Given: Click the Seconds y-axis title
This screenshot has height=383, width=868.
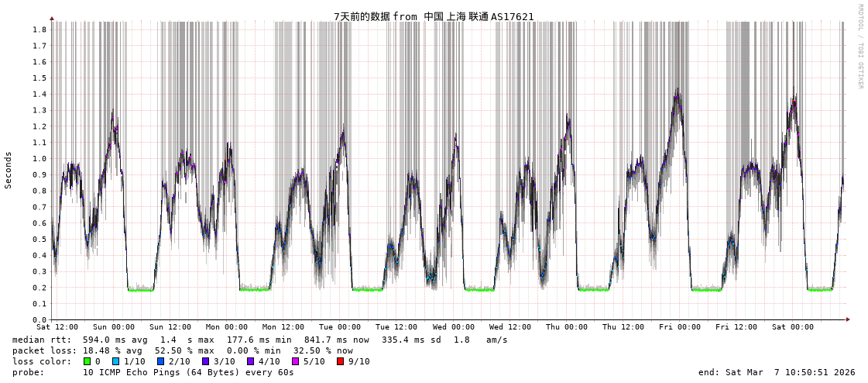Looking at the screenshot, I should click(9, 170).
